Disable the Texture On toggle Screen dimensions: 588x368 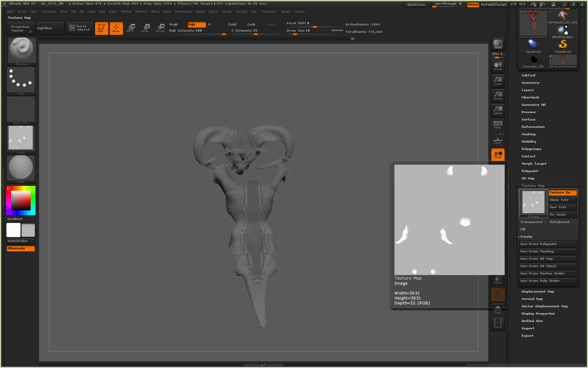click(562, 193)
